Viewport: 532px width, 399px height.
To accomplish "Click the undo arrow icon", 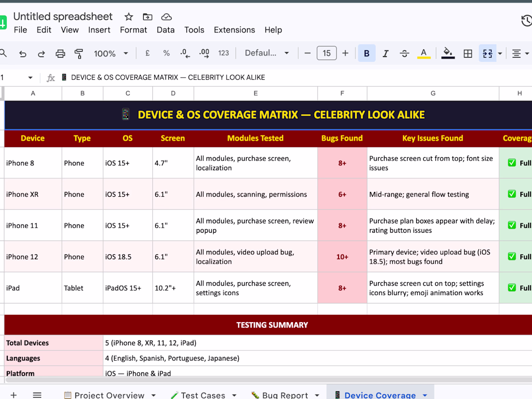I will 23,54.
